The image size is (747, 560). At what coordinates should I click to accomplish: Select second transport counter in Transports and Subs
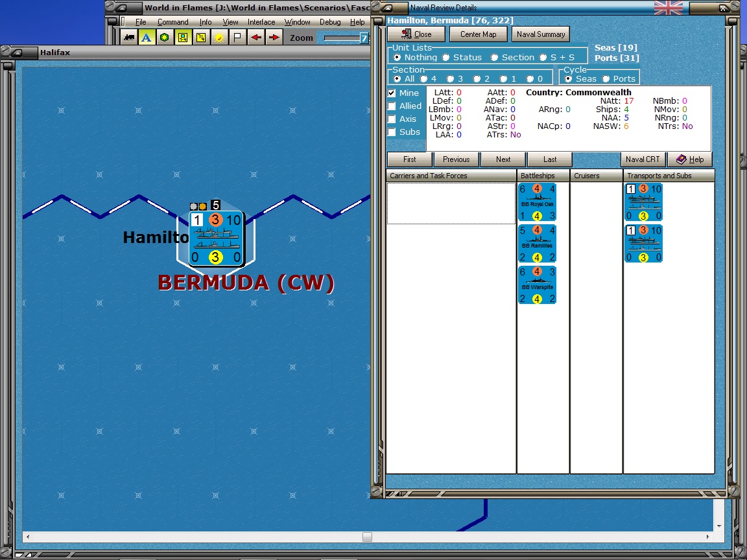(643, 244)
